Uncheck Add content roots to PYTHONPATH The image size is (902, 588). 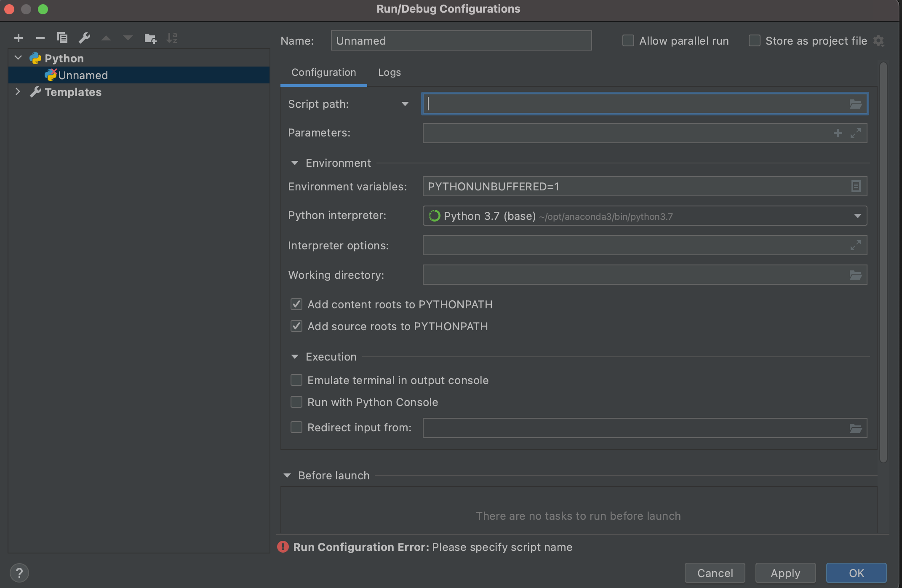(296, 305)
